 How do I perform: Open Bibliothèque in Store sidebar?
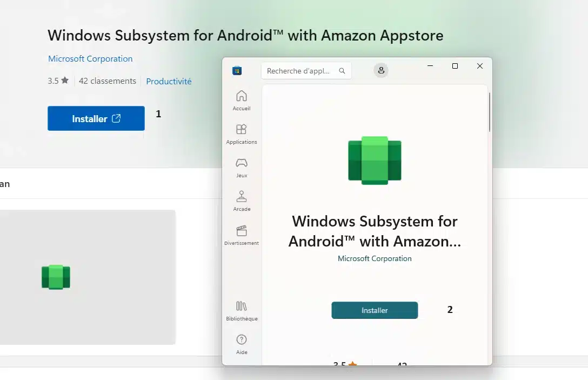[242, 311]
